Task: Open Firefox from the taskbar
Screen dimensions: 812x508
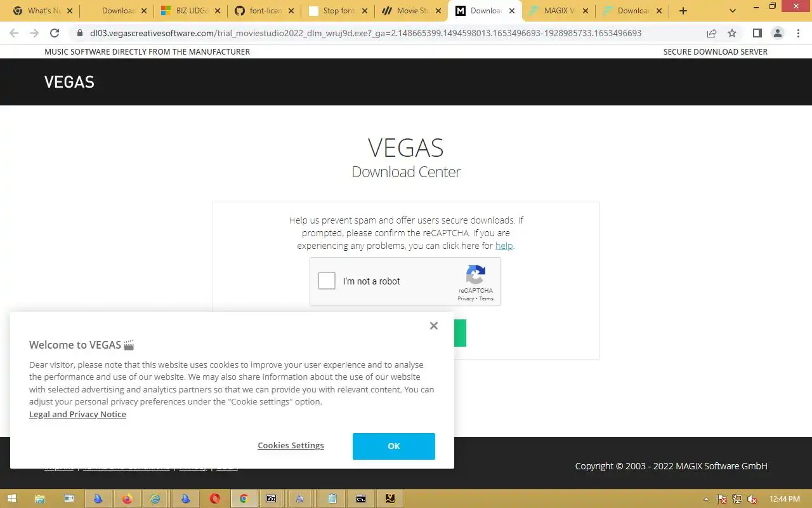Action: click(127, 498)
